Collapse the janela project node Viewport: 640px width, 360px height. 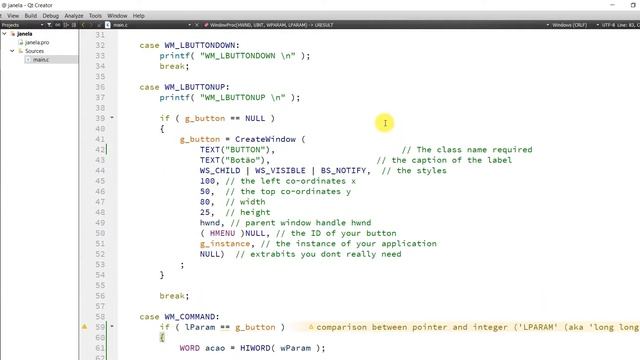(4, 34)
